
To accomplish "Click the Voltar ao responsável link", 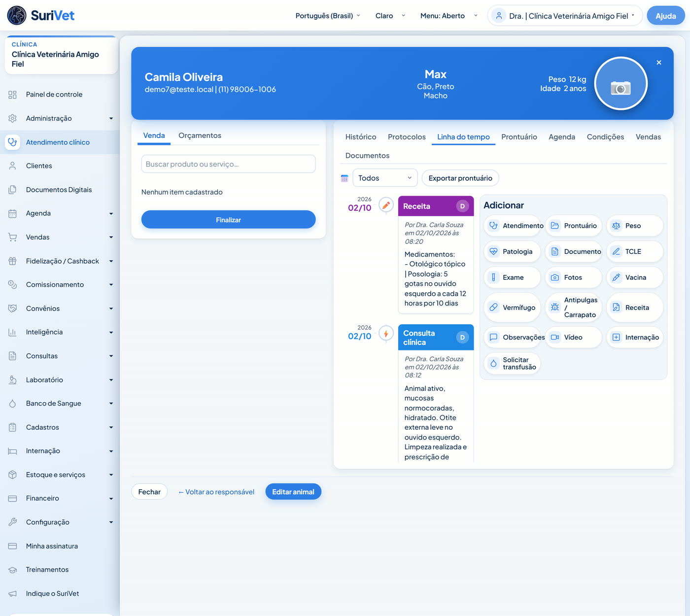I will coord(216,492).
